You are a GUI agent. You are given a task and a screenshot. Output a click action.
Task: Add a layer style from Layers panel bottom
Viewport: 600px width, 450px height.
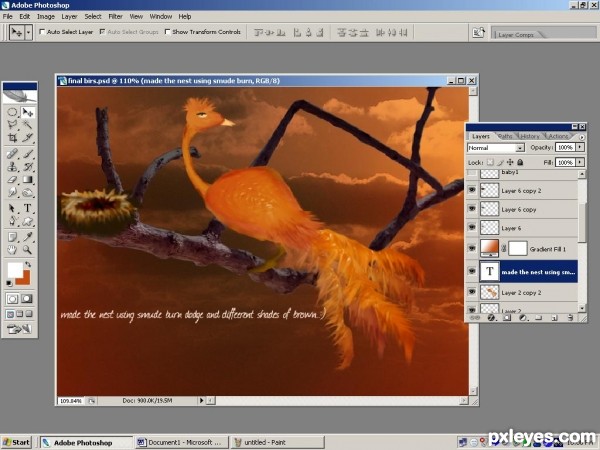tap(491, 318)
